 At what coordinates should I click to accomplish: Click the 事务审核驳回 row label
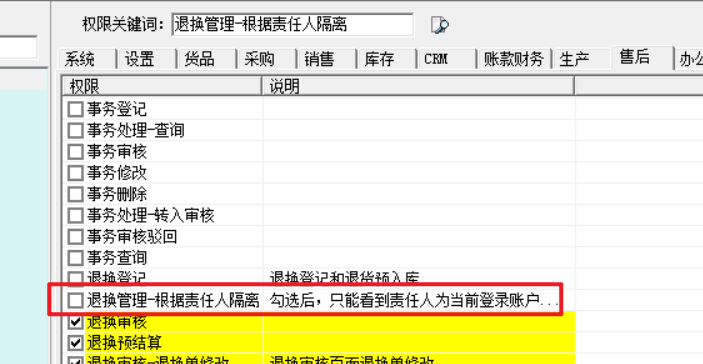(x=132, y=237)
